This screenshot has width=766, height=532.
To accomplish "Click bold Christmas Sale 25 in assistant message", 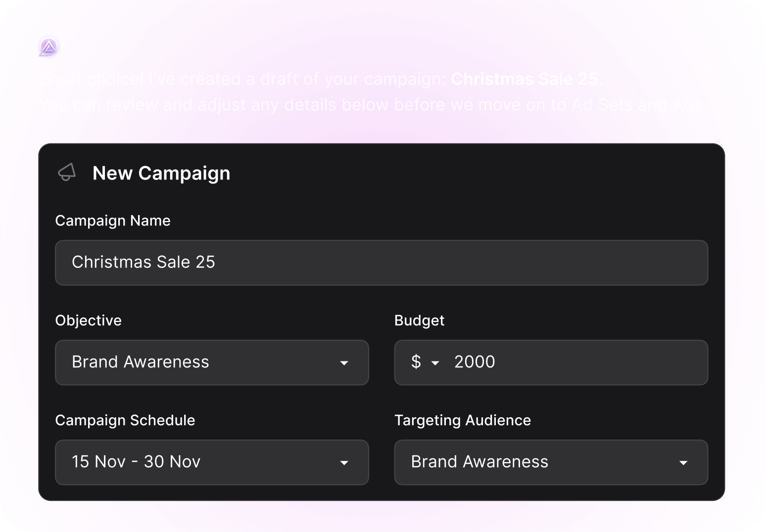I will pos(525,79).
